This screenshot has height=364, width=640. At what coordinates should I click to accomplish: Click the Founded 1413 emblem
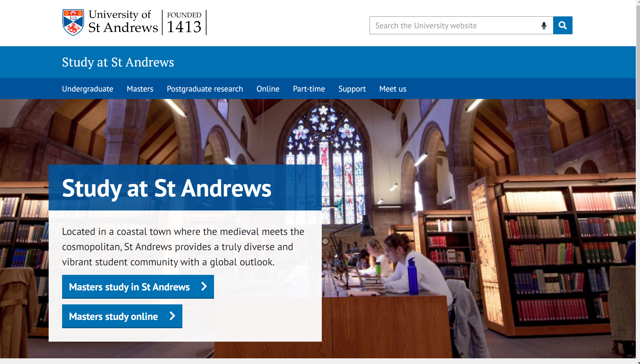tap(184, 23)
